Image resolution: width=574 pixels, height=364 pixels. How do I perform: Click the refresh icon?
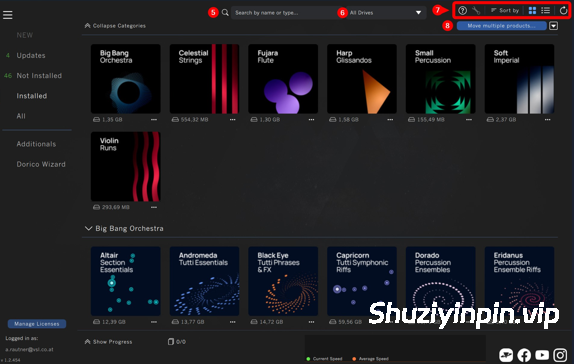click(563, 11)
